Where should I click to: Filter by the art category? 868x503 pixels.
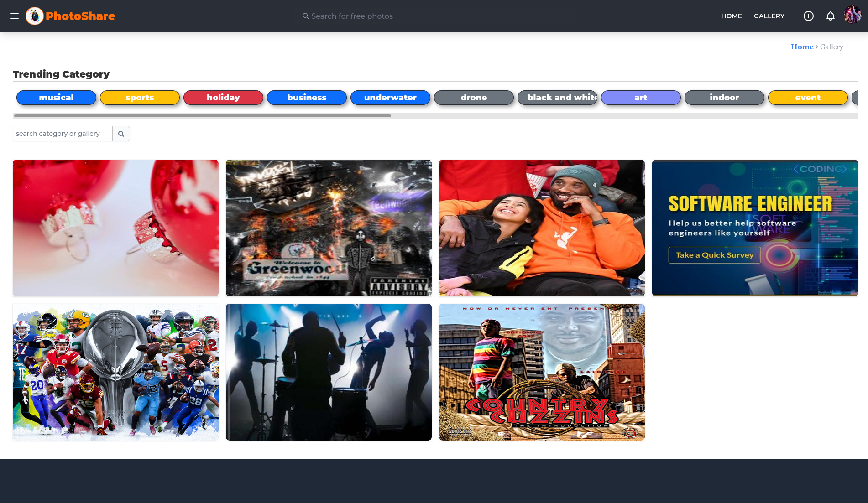pyautogui.click(x=641, y=98)
